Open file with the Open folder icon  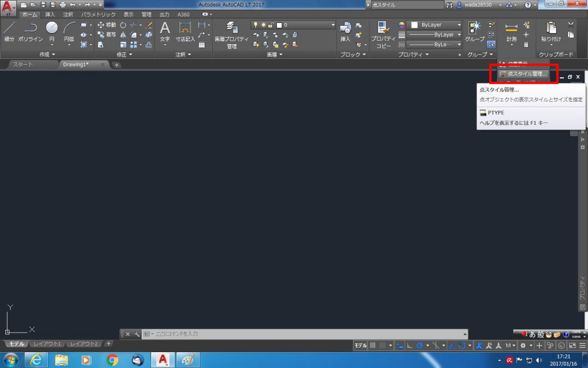click(34, 5)
